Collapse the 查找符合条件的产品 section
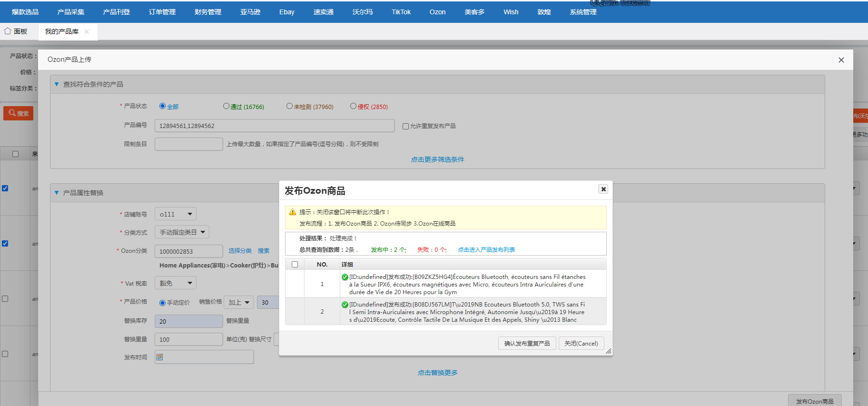 tap(57, 84)
